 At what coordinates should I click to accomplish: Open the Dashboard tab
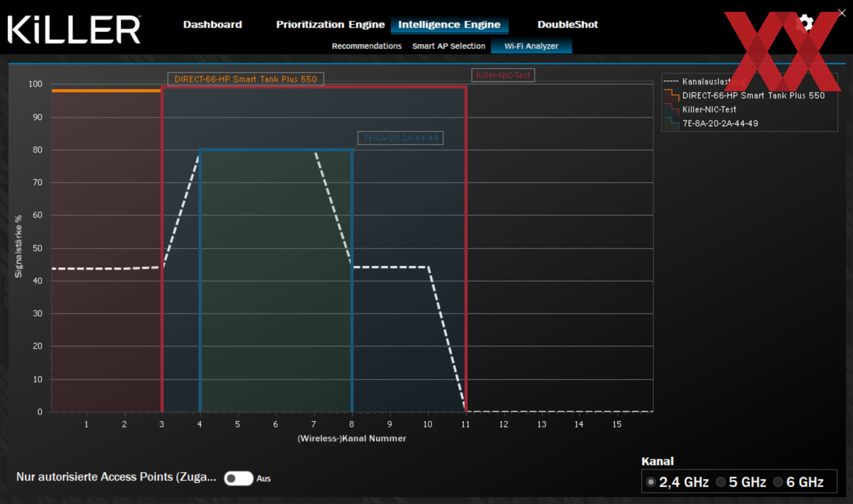(213, 24)
